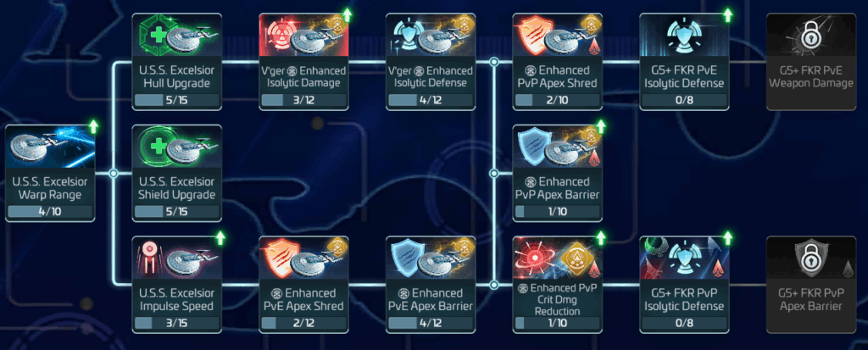The width and height of the screenshot is (868, 350).
Task: Click G5+ FKR PvE Isolytic Defense icon
Action: pos(684,36)
